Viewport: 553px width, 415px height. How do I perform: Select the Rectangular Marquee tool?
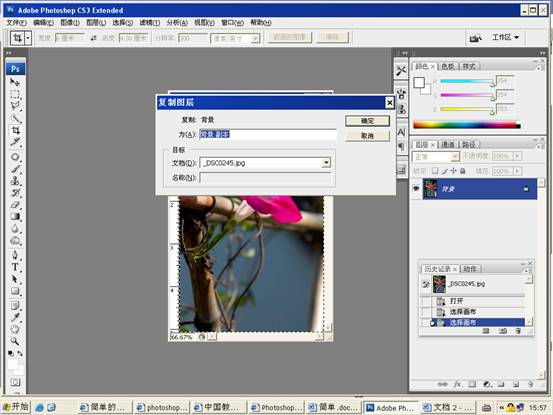coord(15,94)
